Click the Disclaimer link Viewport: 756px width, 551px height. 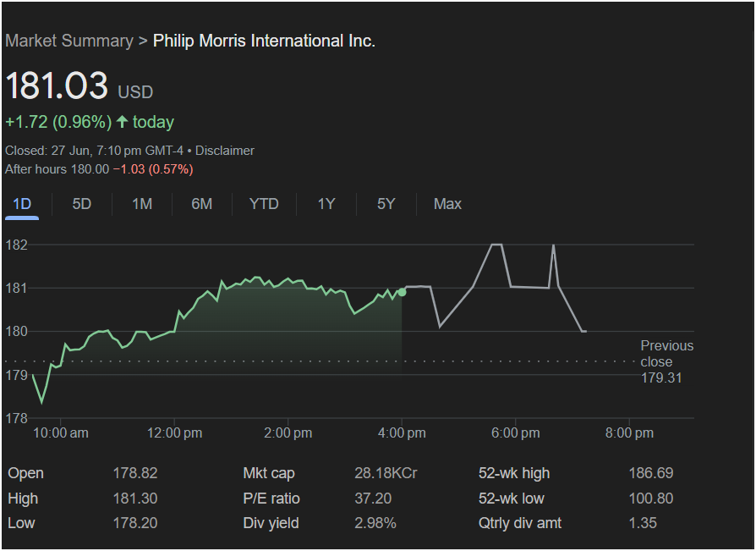pyautogui.click(x=224, y=151)
